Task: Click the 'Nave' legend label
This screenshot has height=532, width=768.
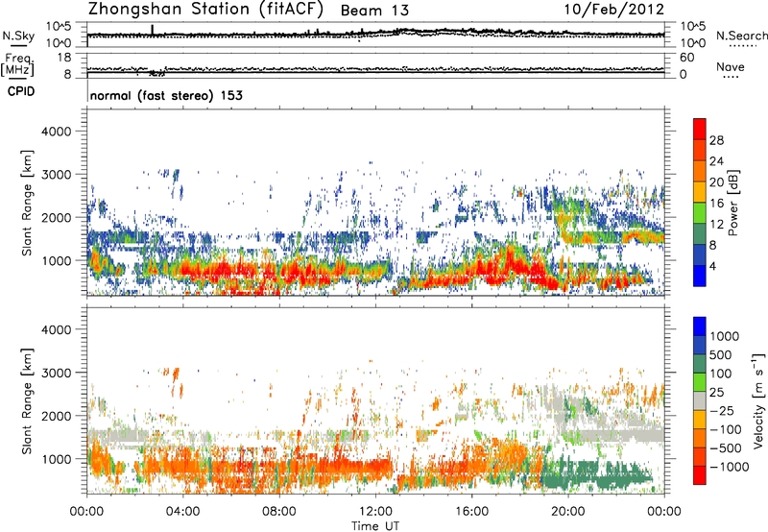Action: pyautogui.click(x=731, y=66)
